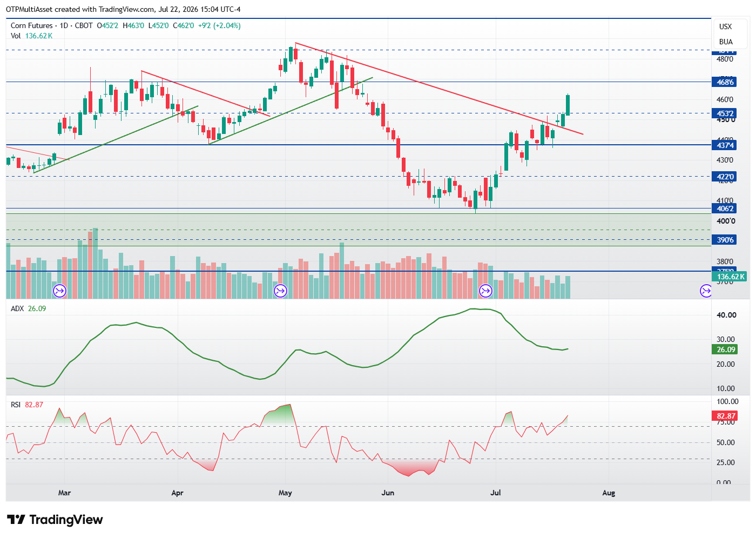756x538 pixels.
Task: Click the C462'0 close value
Action: click(x=184, y=25)
